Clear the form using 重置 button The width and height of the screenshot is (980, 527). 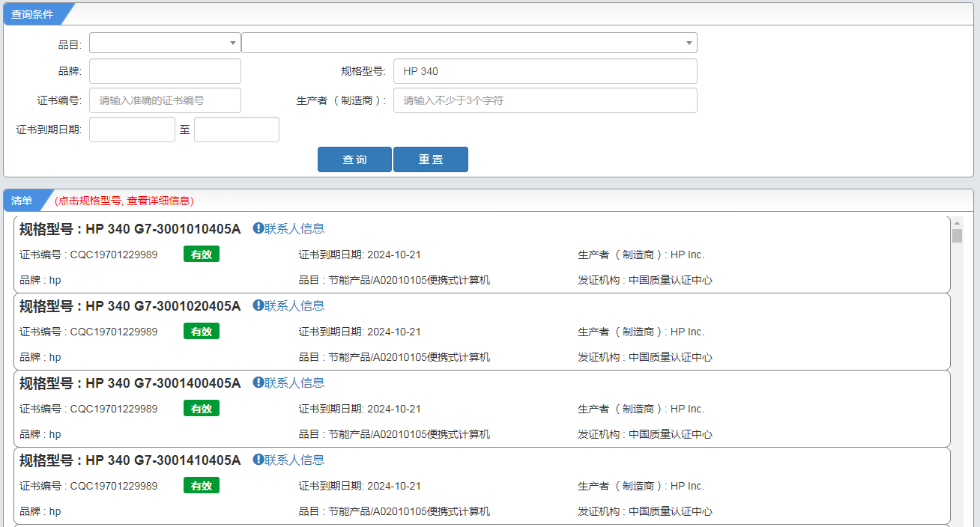click(431, 159)
